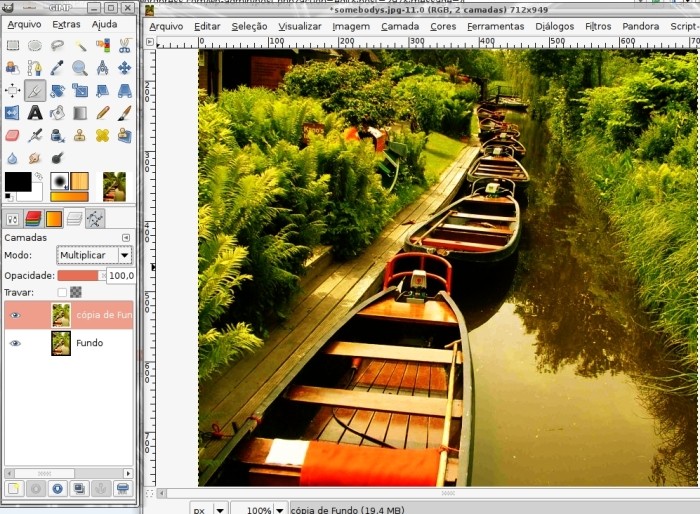Select the Free Select lasso tool

tap(57, 46)
